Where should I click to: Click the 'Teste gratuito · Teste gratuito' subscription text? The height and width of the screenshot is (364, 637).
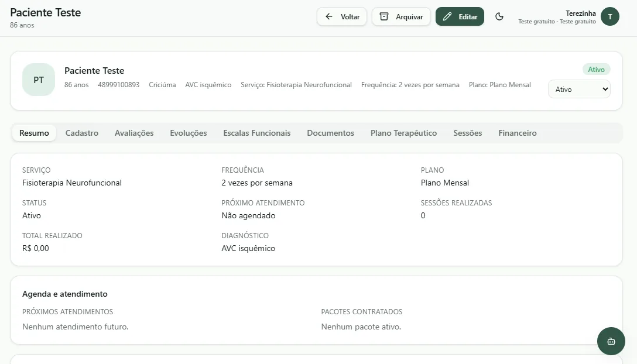(557, 22)
